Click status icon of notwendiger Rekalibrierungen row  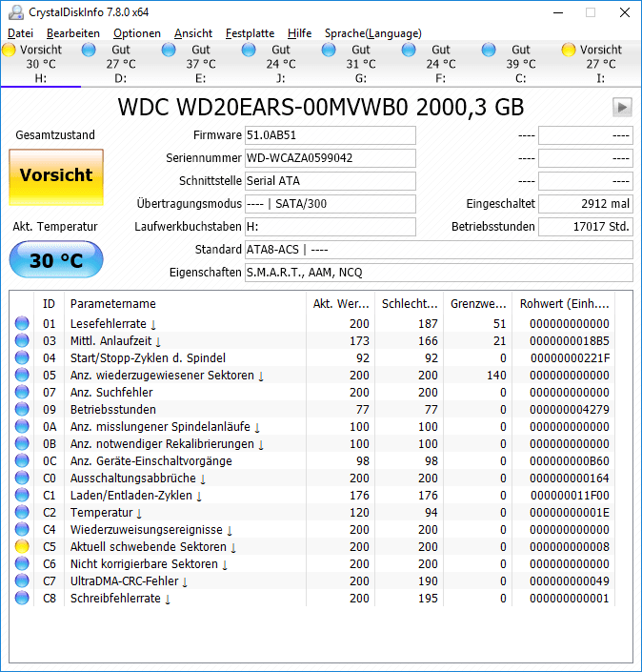click(22, 443)
